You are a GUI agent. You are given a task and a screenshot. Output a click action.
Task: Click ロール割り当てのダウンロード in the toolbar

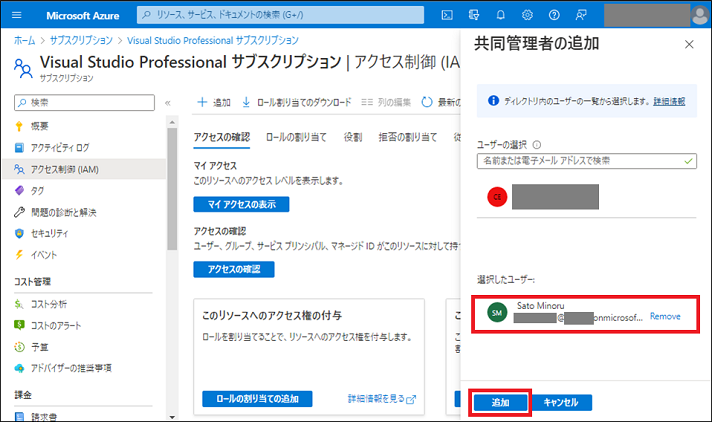click(x=297, y=102)
